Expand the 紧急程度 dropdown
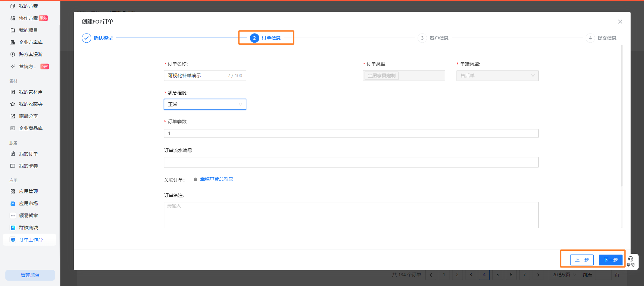Screen dimensions: 644x286 click(205, 104)
